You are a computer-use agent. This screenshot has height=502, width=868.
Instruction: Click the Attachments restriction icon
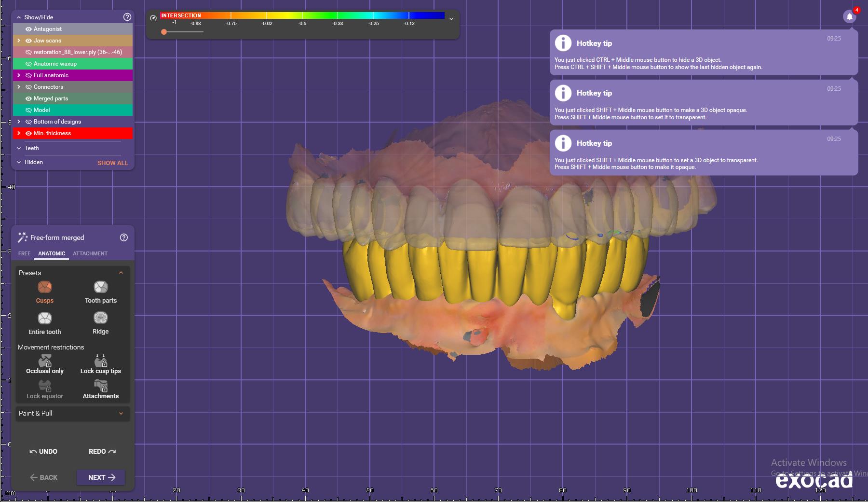click(x=100, y=386)
